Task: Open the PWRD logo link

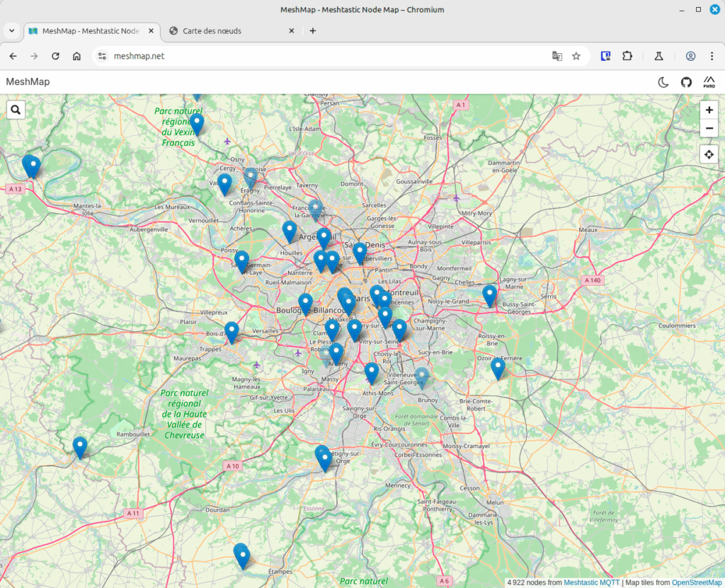Action: [x=709, y=82]
